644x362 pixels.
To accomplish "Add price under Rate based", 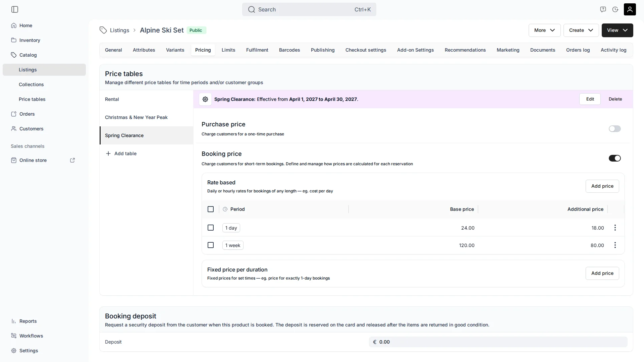I will tap(602, 186).
